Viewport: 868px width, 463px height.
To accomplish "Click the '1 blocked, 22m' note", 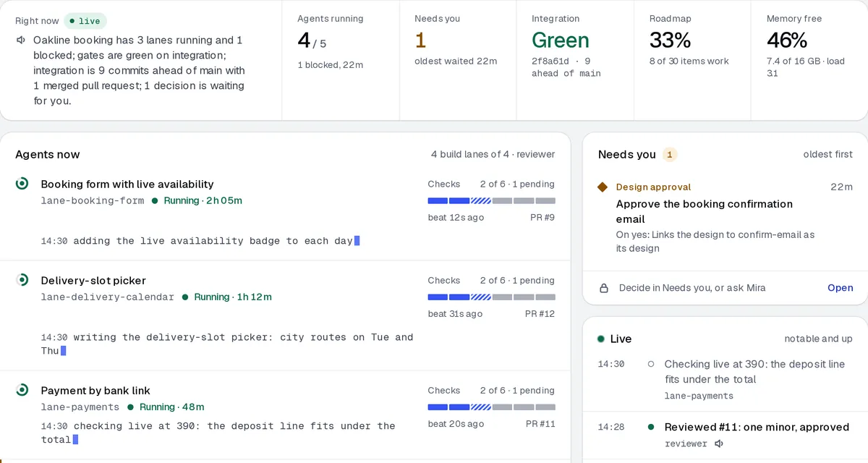I will pyautogui.click(x=330, y=64).
